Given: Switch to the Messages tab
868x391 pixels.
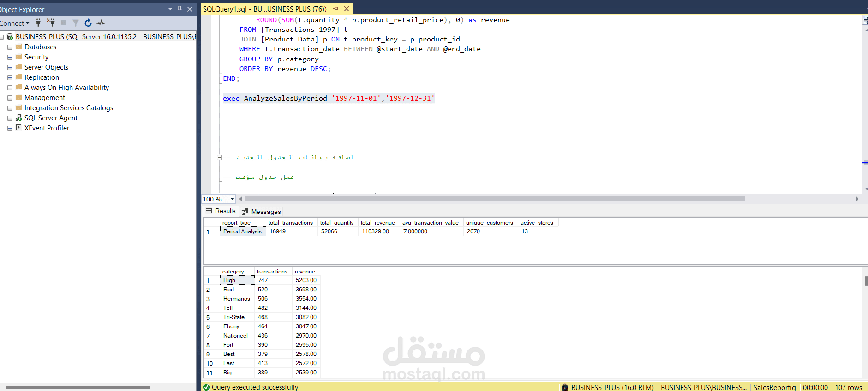Looking at the screenshot, I should coord(261,212).
